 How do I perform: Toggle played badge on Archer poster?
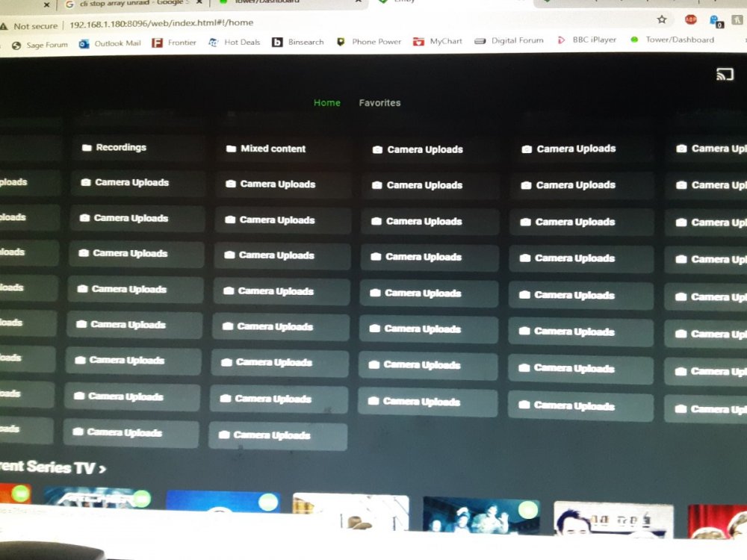141,499
